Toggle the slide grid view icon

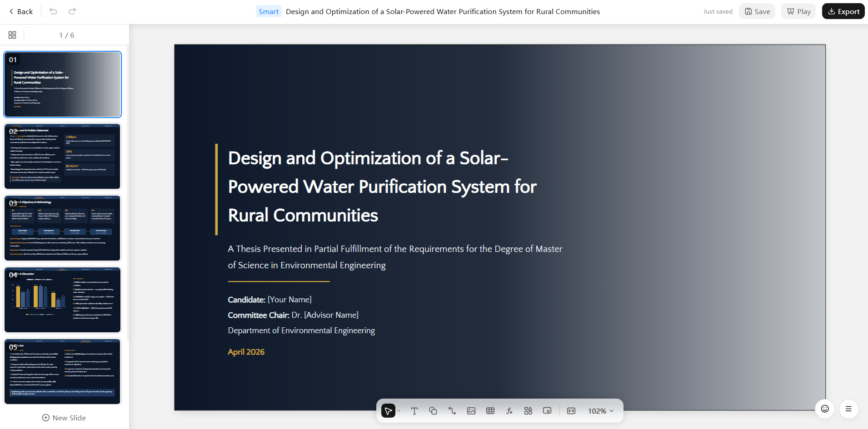coord(12,35)
